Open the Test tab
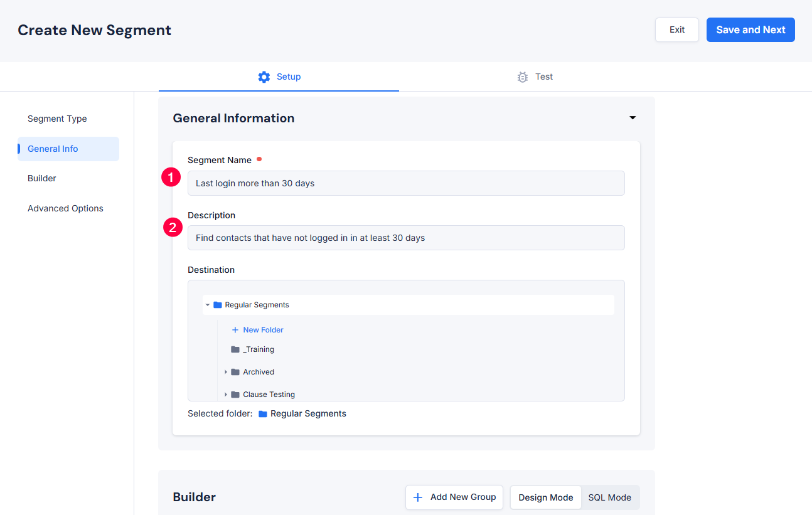The width and height of the screenshot is (812, 515). click(535, 77)
